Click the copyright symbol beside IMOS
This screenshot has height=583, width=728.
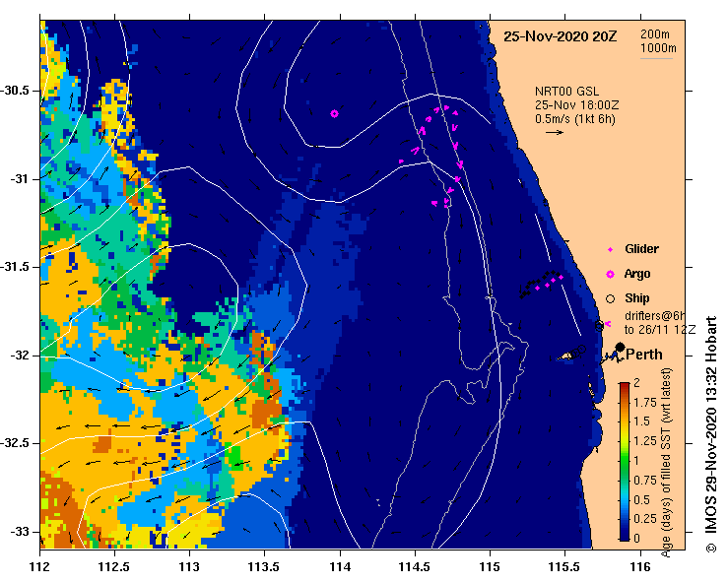pos(711,548)
